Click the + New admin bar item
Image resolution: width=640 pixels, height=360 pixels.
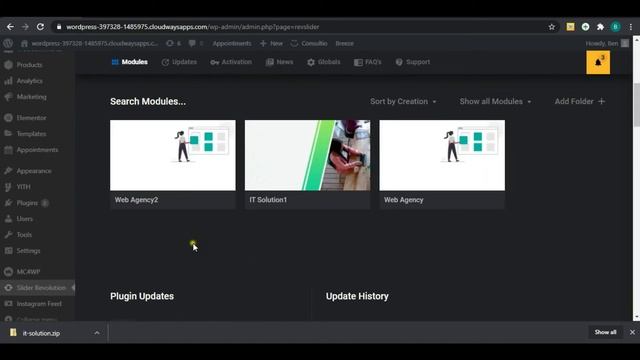[x=271, y=43]
